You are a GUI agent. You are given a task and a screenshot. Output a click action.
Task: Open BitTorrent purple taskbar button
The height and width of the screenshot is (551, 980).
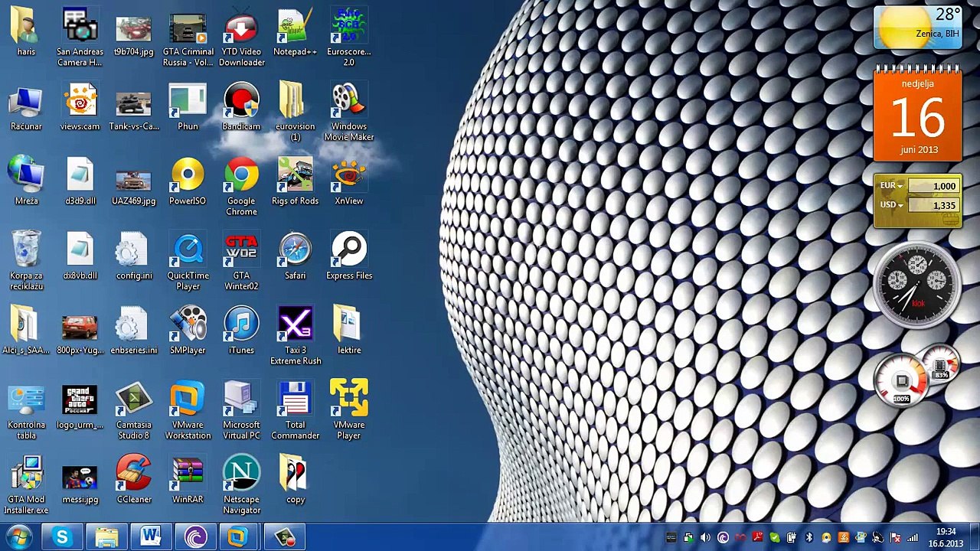(194, 537)
